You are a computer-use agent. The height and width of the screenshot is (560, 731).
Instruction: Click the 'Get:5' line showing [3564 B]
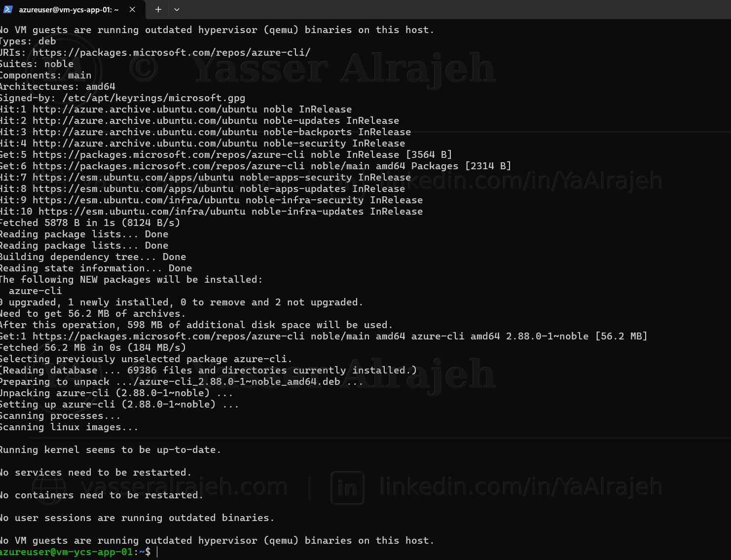(x=226, y=154)
